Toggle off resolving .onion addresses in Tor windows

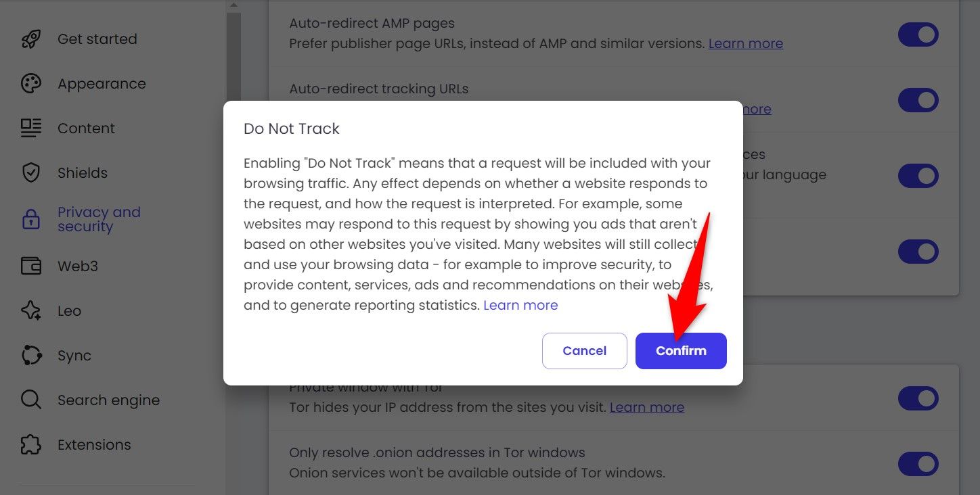pos(918,464)
